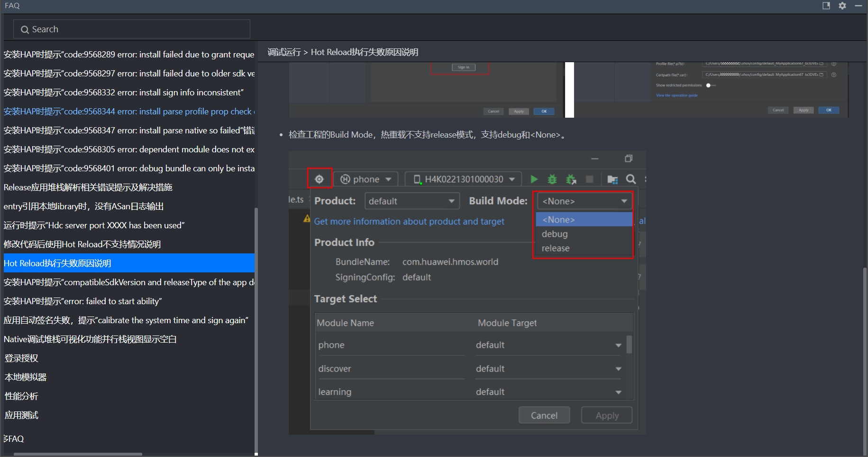Open FAQ for code:9568401 debug bundle
This screenshot has width=868, height=457.
(129, 168)
